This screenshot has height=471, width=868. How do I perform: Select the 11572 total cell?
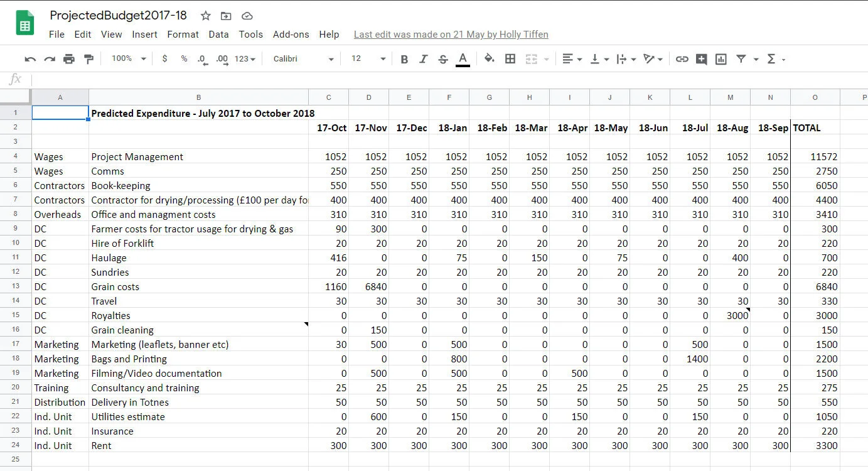815,157
